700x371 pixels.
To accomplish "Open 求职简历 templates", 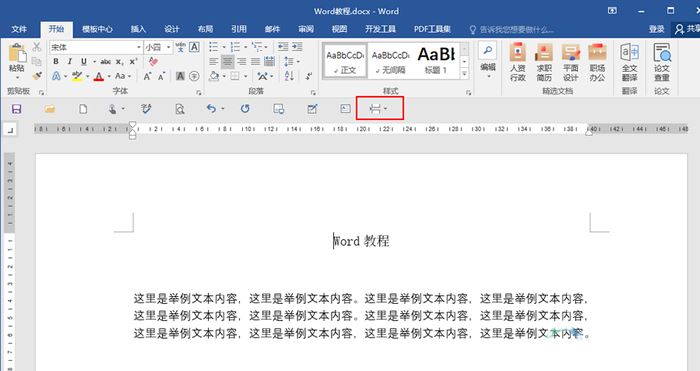I will tap(544, 63).
